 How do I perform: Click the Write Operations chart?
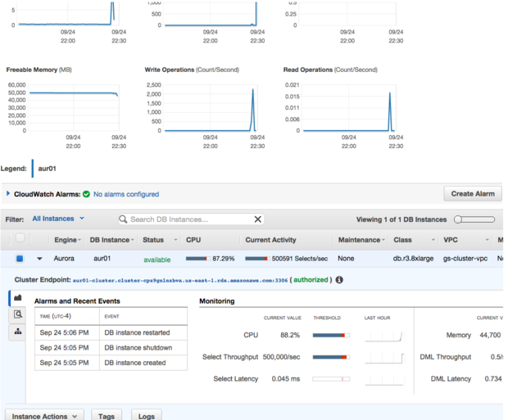coord(211,108)
